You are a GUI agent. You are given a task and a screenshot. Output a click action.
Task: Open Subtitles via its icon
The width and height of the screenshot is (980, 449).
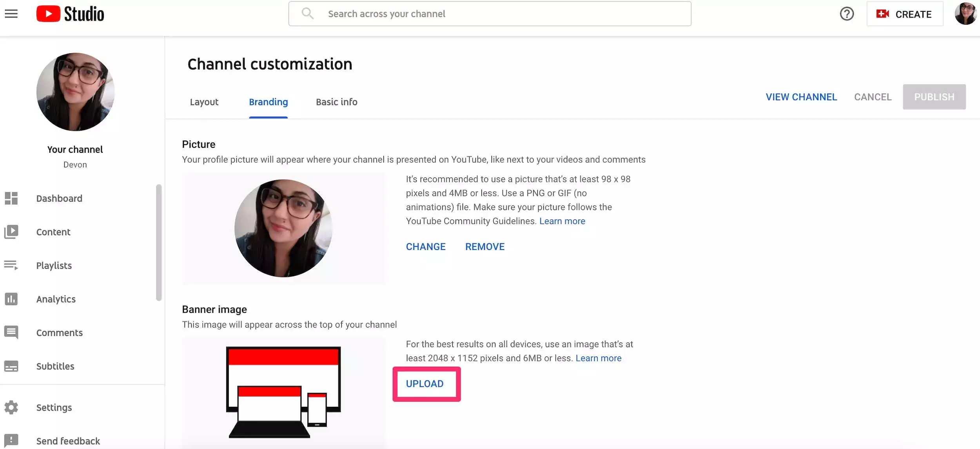pos(11,366)
